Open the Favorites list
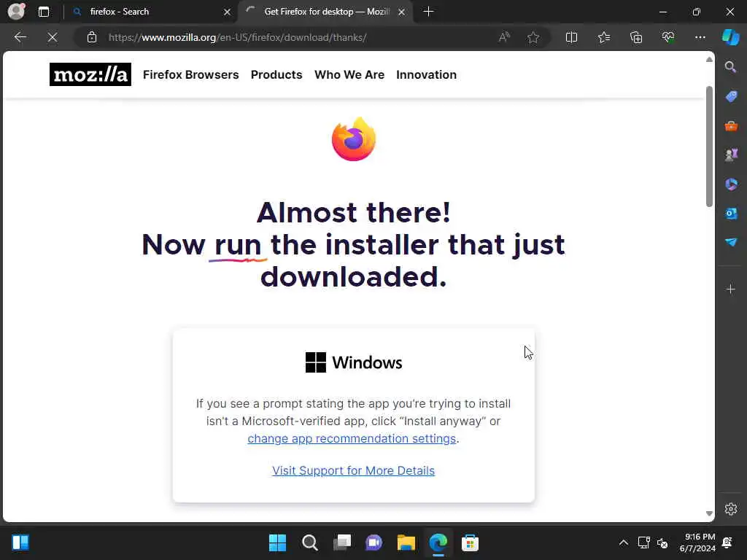The image size is (747, 560). (603, 37)
